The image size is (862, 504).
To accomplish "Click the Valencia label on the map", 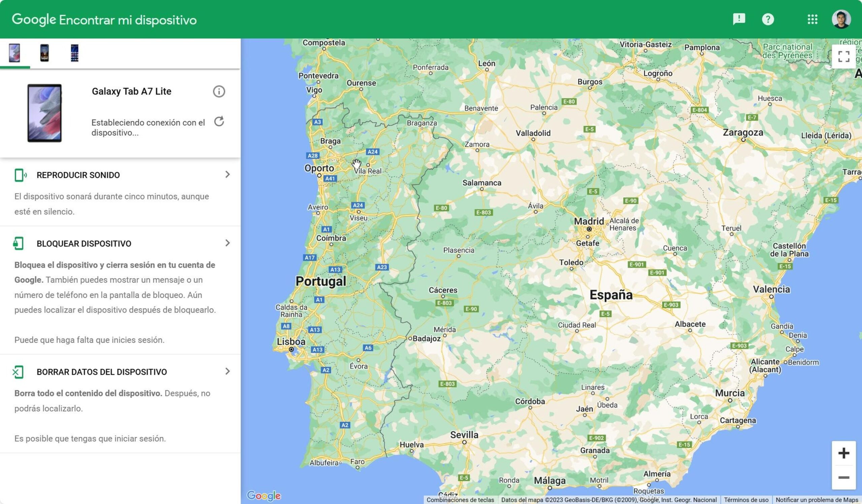I will (771, 289).
